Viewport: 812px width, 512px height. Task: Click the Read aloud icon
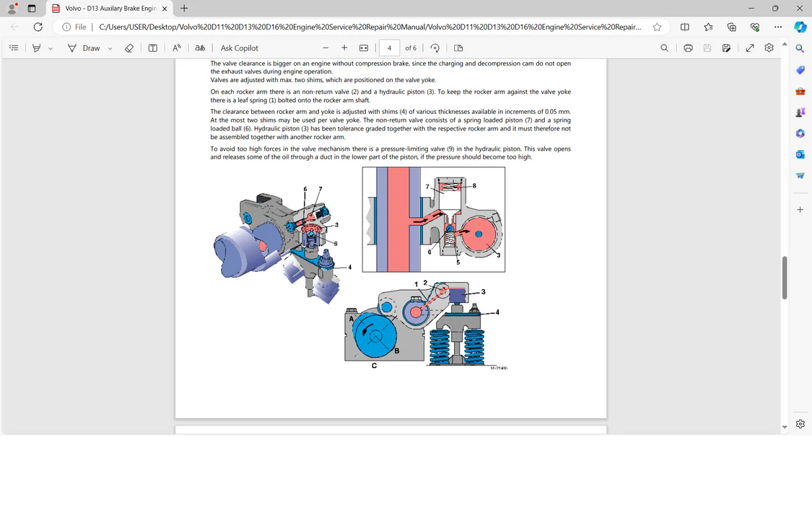click(x=176, y=48)
